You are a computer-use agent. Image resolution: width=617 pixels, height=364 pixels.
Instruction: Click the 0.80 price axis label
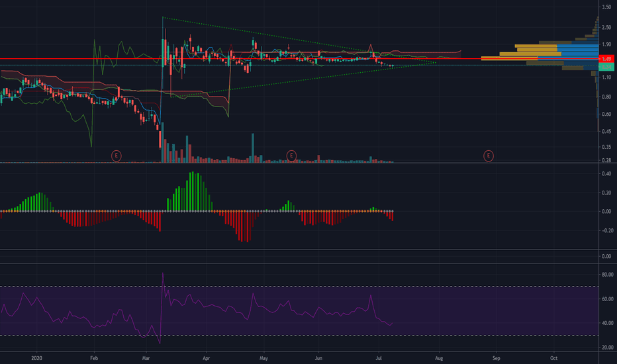[606, 97]
